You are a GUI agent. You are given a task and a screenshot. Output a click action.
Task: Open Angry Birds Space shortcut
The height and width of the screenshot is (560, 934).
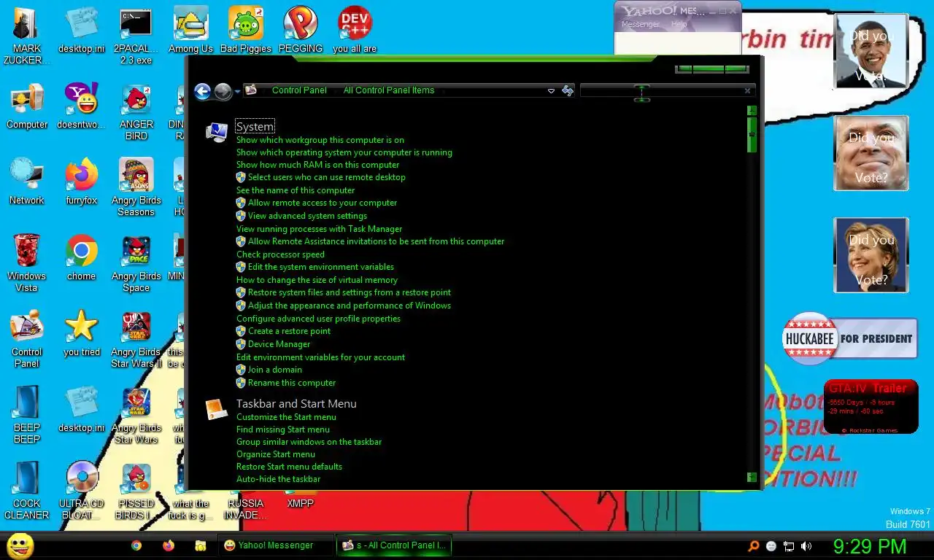point(136,264)
